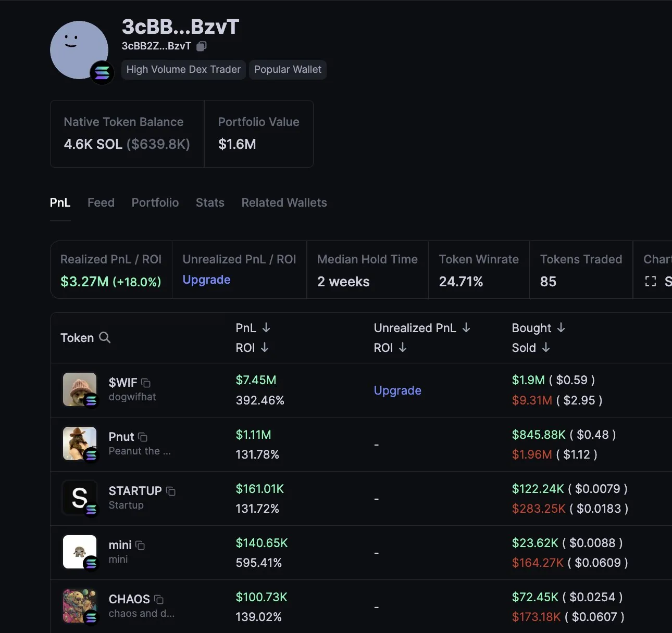
Task: Switch to the Feed tab
Action: pyautogui.click(x=101, y=202)
